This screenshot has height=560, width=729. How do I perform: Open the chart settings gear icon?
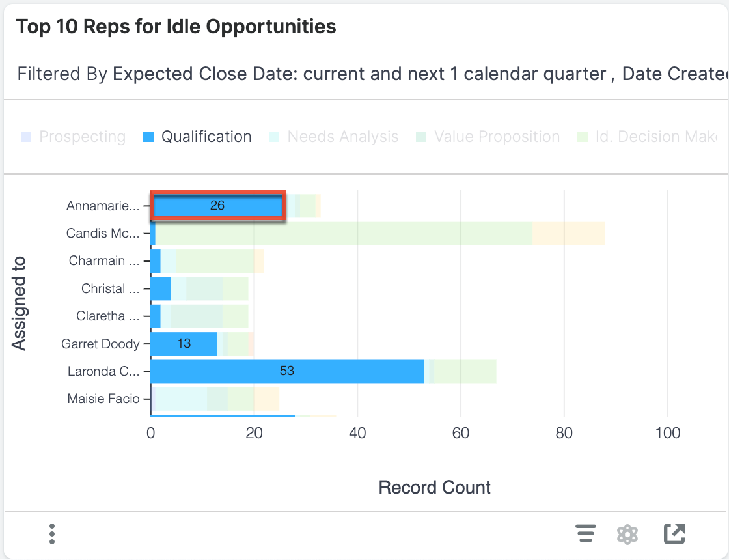tap(627, 533)
